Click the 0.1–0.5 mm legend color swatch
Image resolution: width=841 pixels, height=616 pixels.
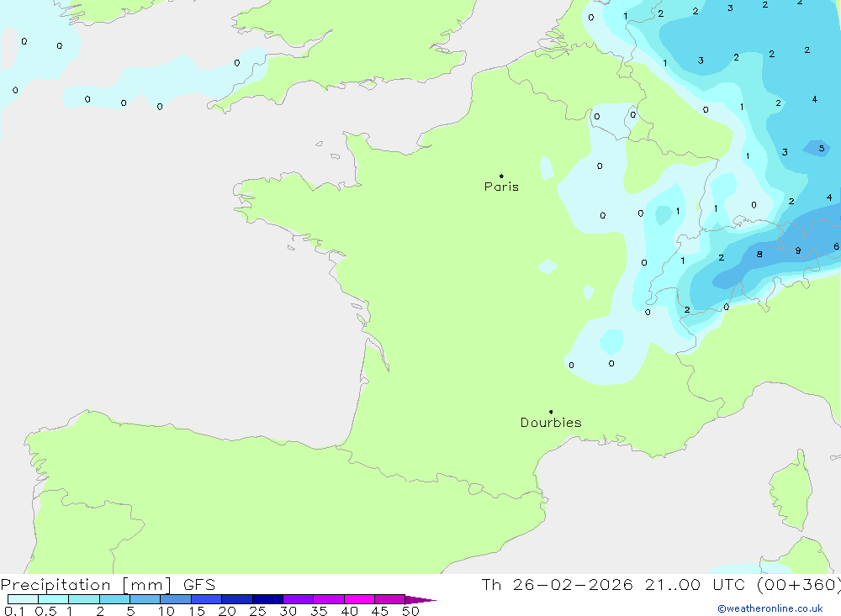click(x=23, y=599)
